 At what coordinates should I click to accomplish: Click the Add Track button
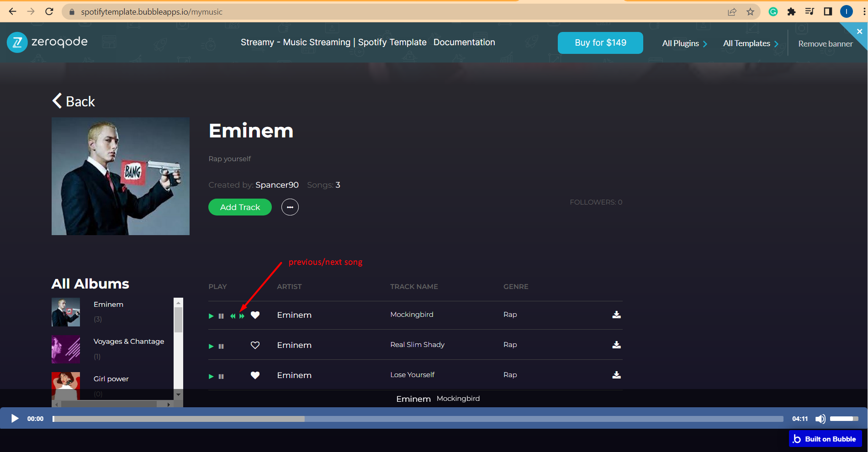click(x=240, y=207)
